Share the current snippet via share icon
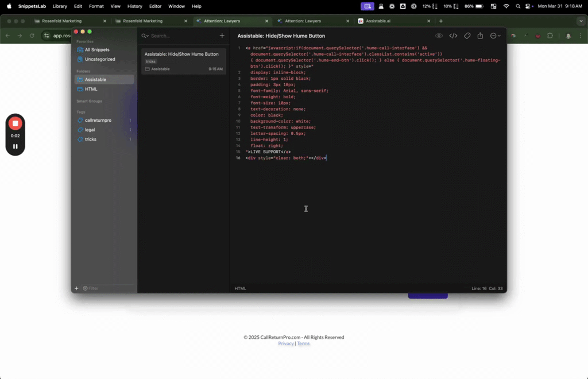 click(x=480, y=36)
